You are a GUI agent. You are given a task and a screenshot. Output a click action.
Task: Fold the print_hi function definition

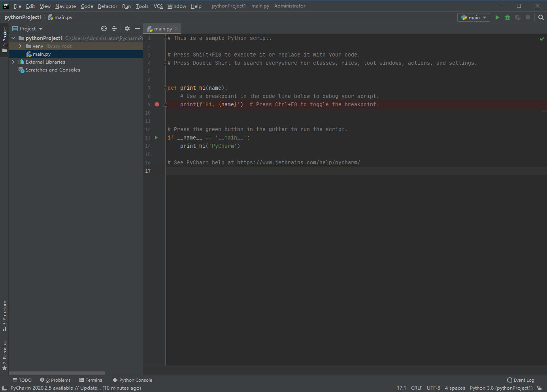[x=166, y=88]
